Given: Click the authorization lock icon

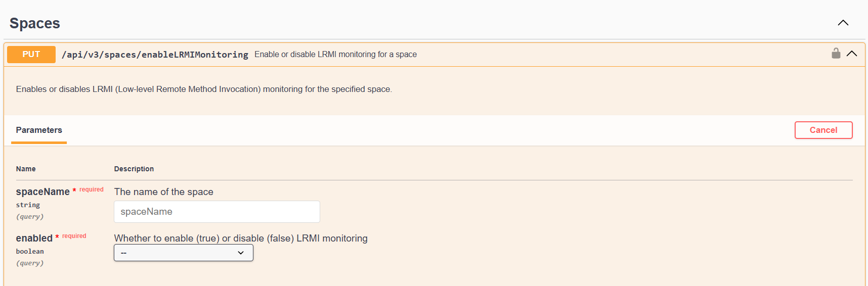Looking at the screenshot, I should (836, 53).
